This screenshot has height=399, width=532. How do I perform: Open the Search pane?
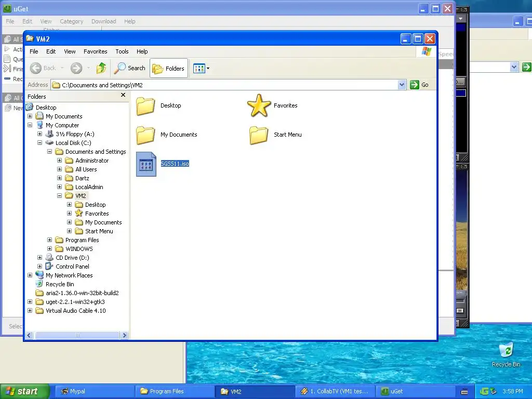129,68
